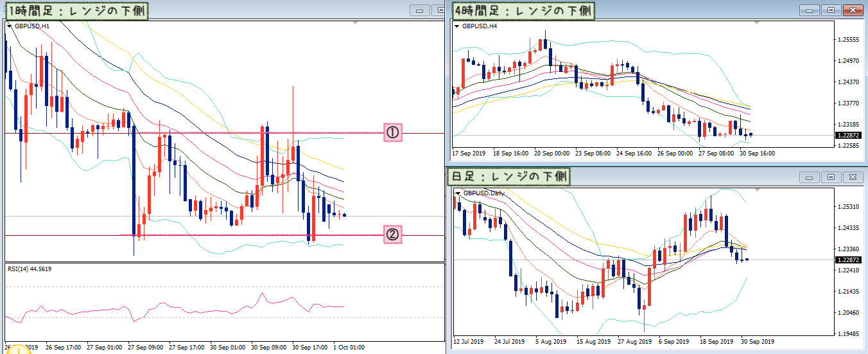Click the chart shift triangle in the H4 chart

click(756, 22)
